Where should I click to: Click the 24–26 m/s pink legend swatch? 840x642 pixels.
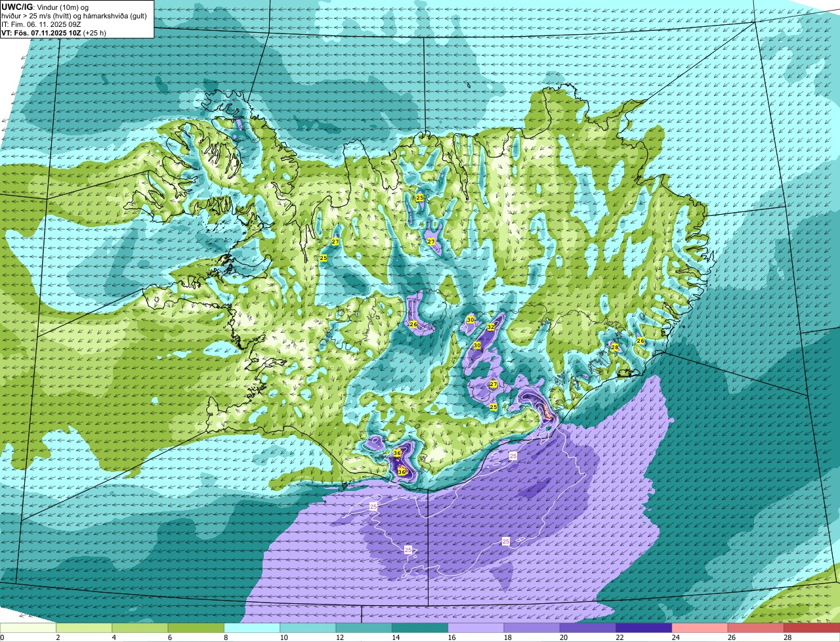click(700, 628)
